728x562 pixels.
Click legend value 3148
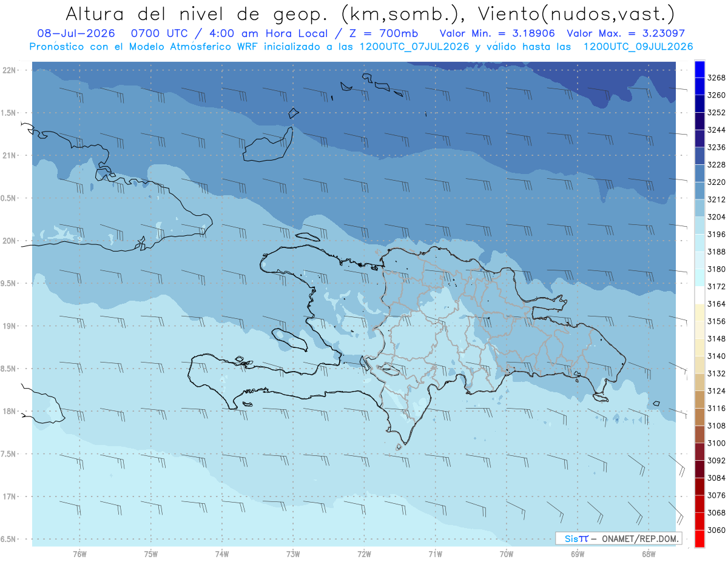coord(716,338)
